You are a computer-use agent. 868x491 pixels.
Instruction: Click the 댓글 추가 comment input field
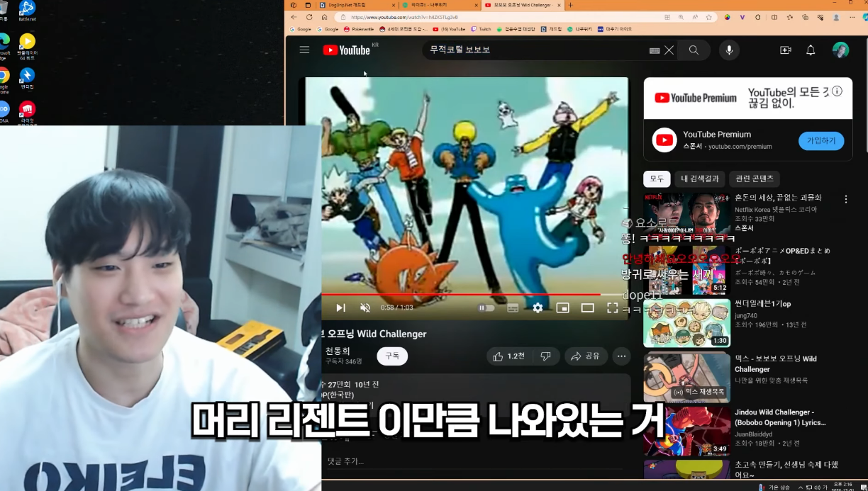(x=475, y=461)
